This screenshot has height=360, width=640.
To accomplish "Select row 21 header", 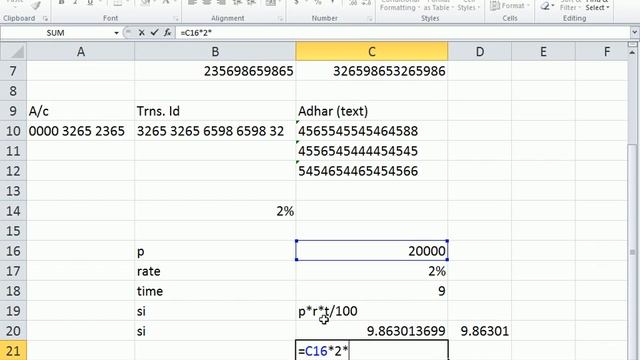I will [x=13, y=351].
